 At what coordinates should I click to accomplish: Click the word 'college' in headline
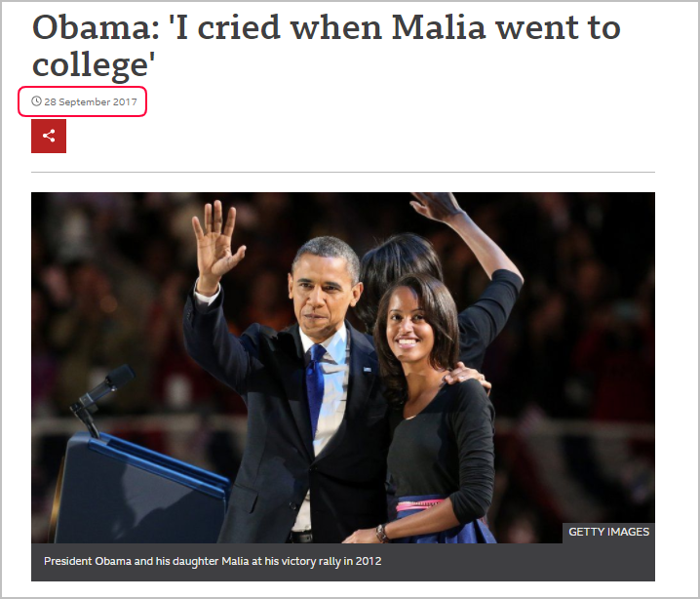point(91,64)
